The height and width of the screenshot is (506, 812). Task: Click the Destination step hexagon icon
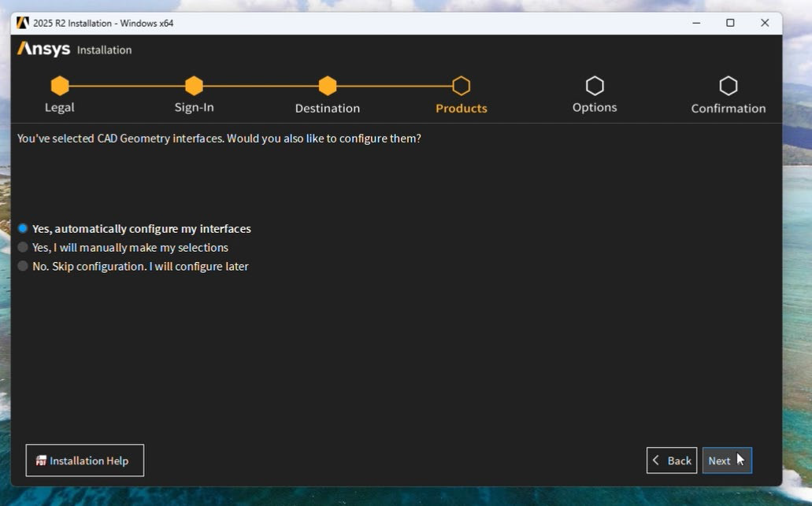click(x=328, y=86)
